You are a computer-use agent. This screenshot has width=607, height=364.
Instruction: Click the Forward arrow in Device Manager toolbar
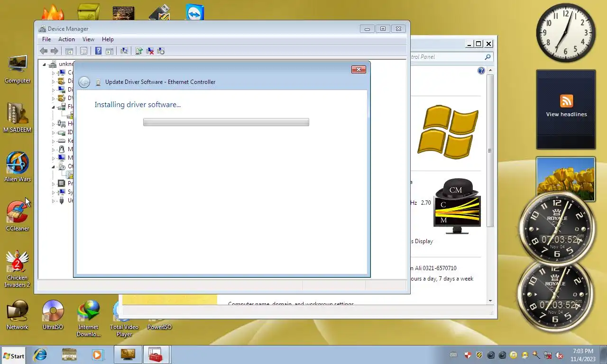pos(54,51)
